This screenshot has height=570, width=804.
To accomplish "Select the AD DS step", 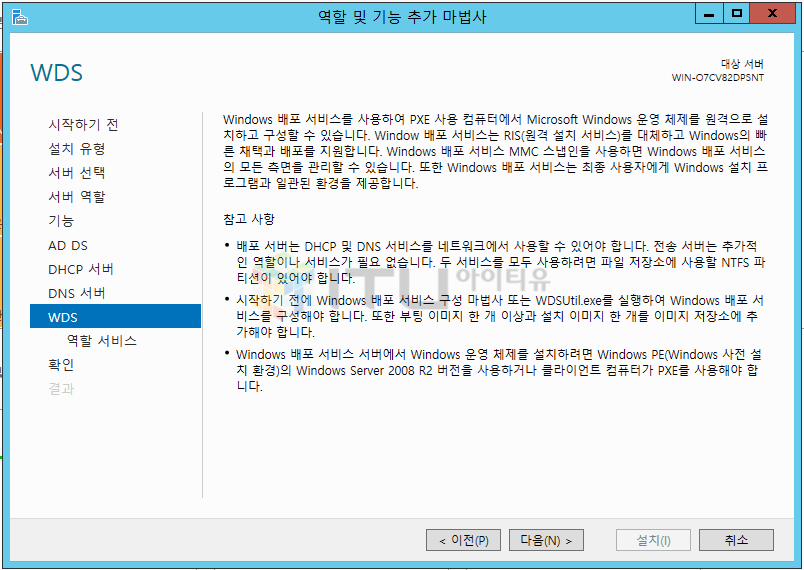I will pyautogui.click(x=68, y=245).
